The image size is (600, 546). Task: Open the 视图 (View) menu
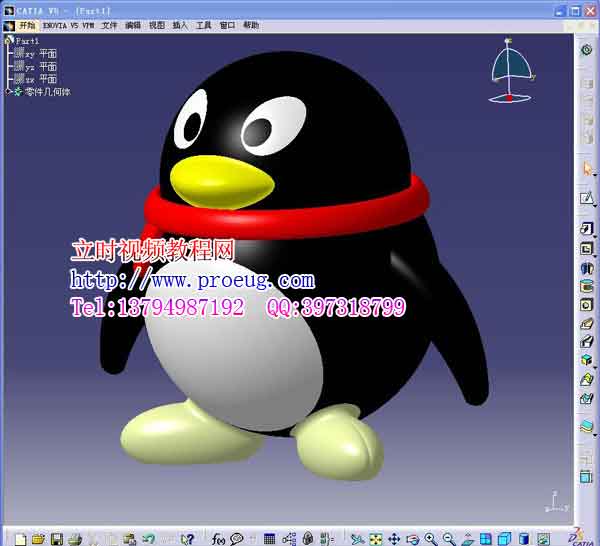[157, 25]
